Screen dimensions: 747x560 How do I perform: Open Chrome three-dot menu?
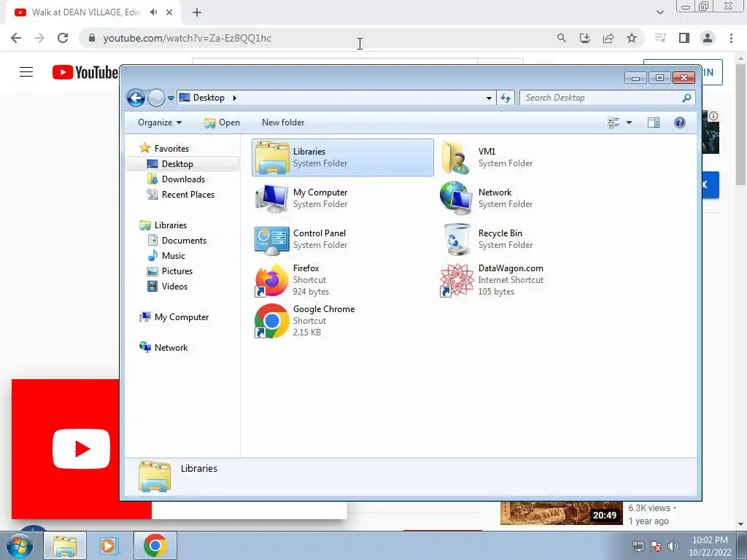(731, 38)
